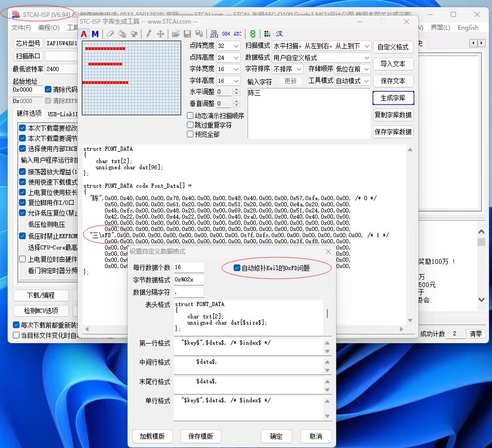The image size is (492, 448).
Task: Toggle 复位脚用作I/O口 checkbox
Action: tap(22, 203)
